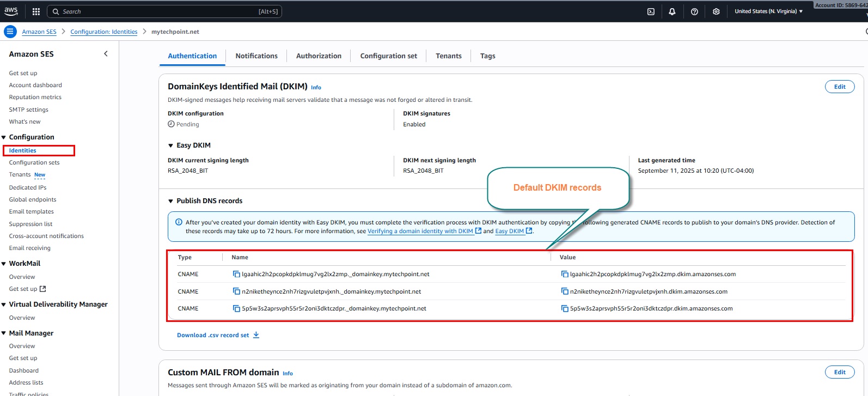The height and width of the screenshot is (396, 868).
Task: Collapse the Configuration sidebar section
Action: [x=4, y=137]
